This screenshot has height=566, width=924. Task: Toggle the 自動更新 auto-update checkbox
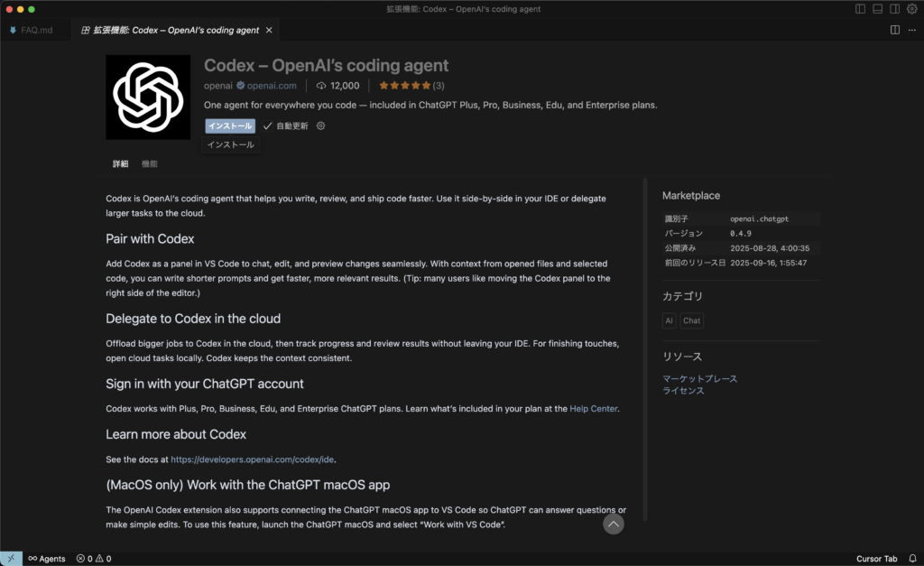click(x=268, y=126)
